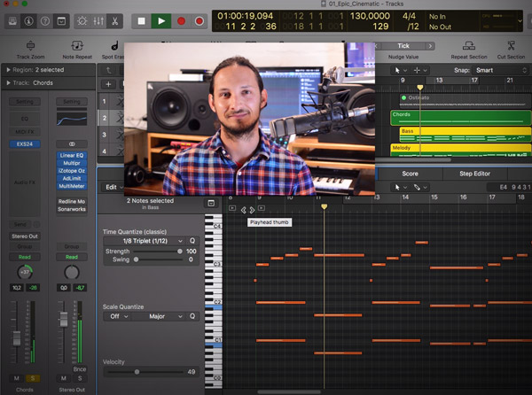532x395 pixels.
Task: Mute the Stereo Out channel strip
Action: tap(64, 378)
